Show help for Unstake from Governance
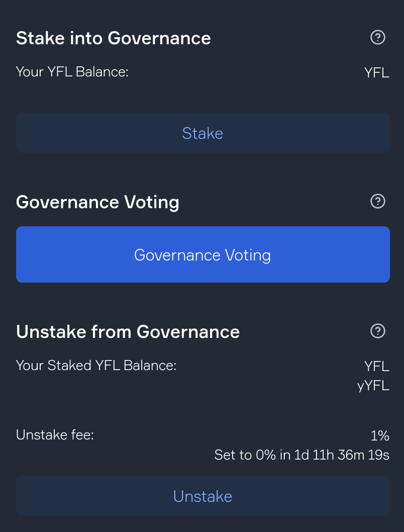 click(377, 331)
